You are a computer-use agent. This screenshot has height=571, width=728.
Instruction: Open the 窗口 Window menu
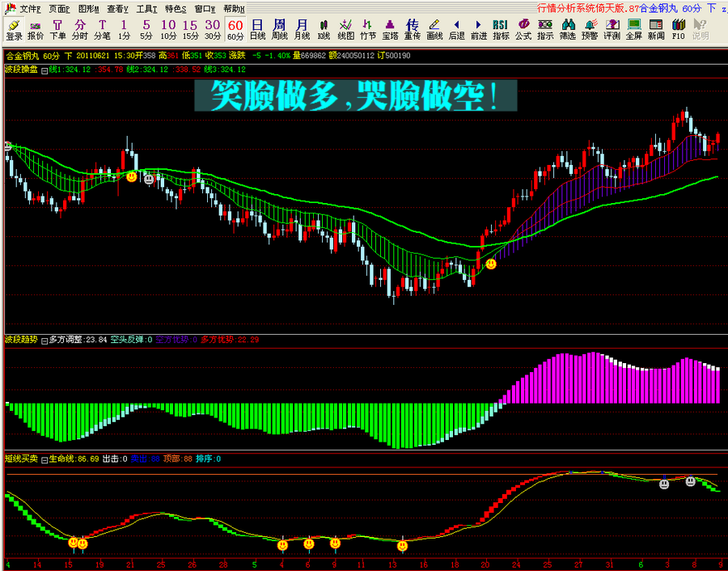[x=205, y=9]
